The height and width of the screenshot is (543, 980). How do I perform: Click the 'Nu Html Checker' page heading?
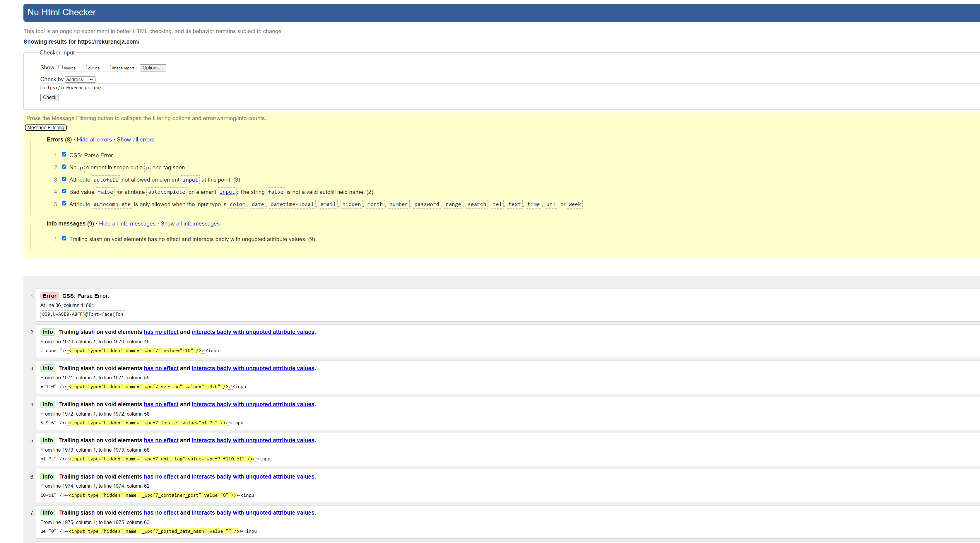tap(61, 13)
